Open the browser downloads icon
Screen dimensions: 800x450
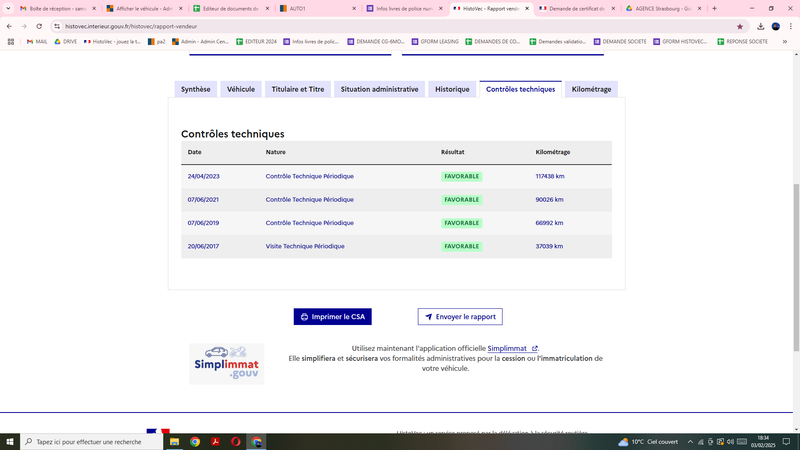[x=760, y=27]
